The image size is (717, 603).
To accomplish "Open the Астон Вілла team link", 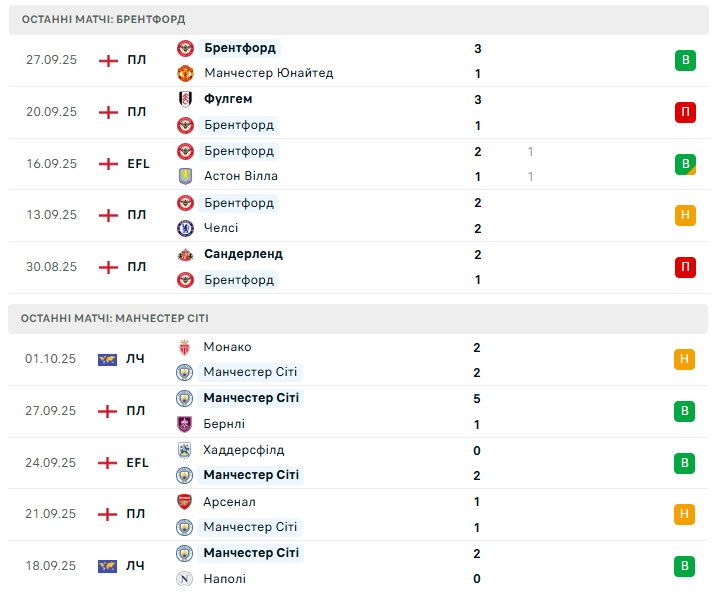I will pos(241,176).
